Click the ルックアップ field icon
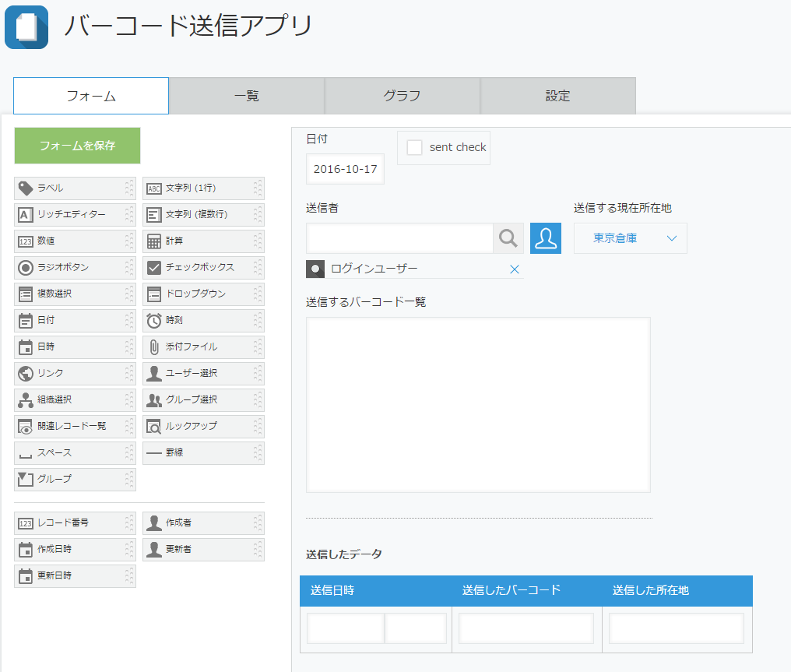 point(154,427)
